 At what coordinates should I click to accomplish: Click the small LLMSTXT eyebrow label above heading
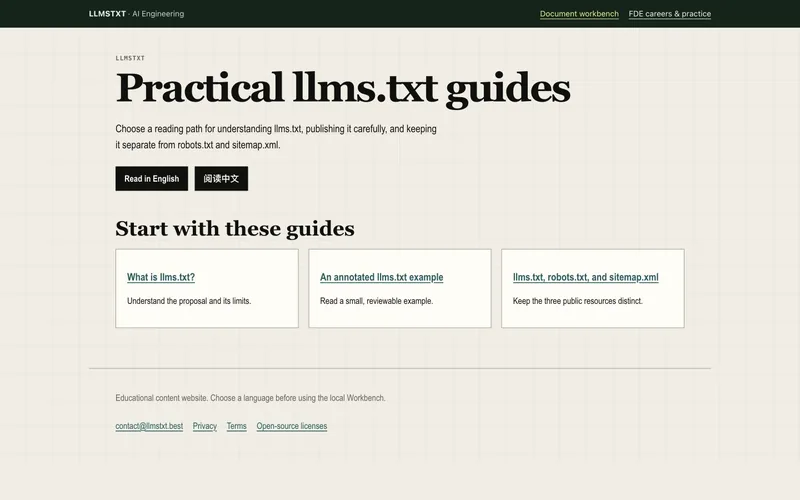(x=130, y=58)
